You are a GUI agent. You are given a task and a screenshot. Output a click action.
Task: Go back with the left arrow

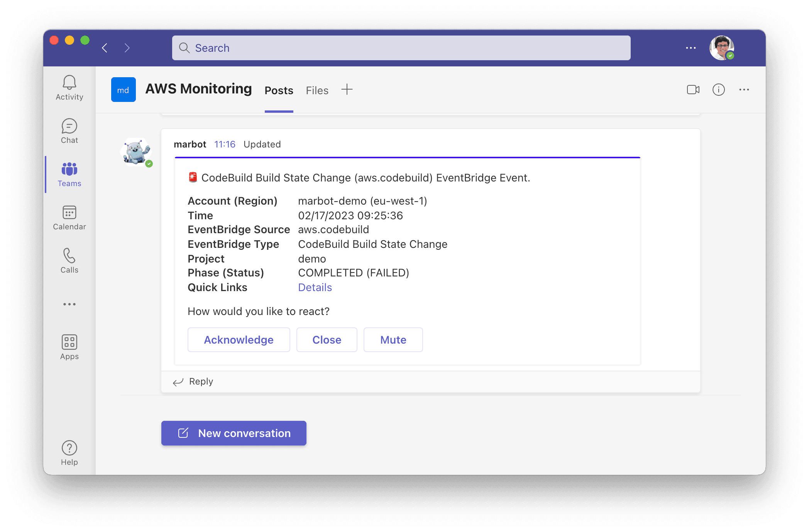click(x=105, y=48)
